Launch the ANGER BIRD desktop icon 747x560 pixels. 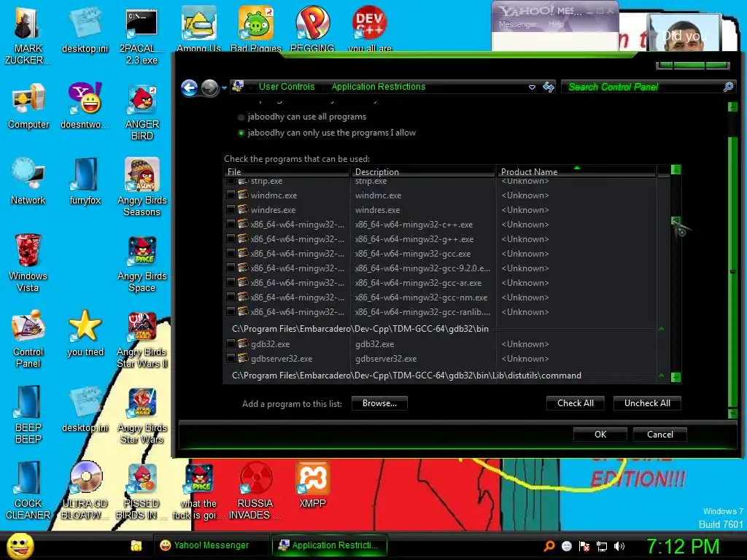coord(142,112)
